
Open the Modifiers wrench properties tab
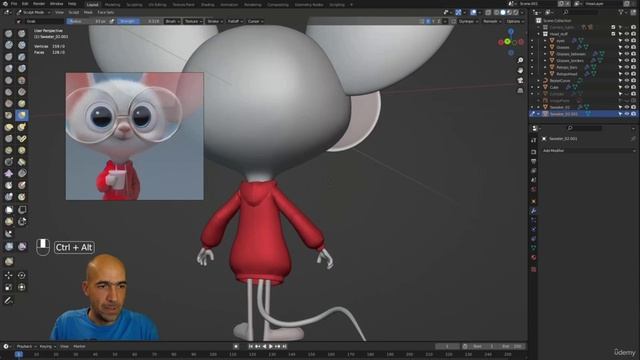pyautogui.click(x=533, y=211)
